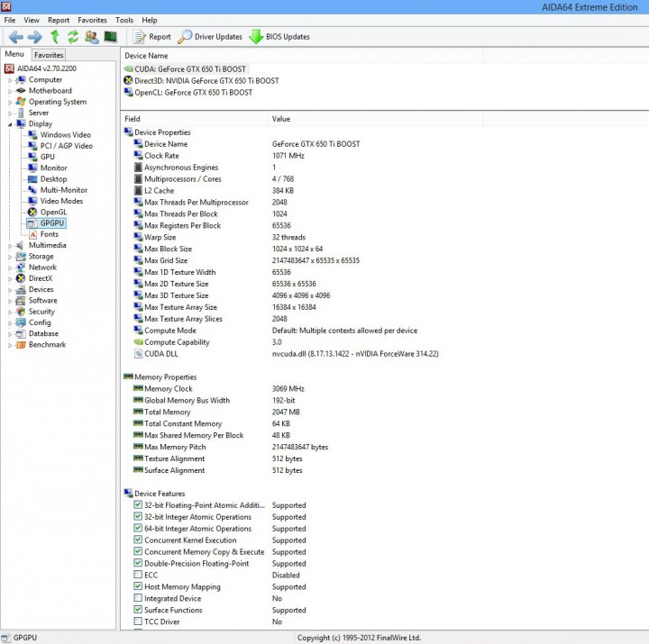Refresh using the green circular arrows icon
649x644 pixels.
click(x=73, y=37)
